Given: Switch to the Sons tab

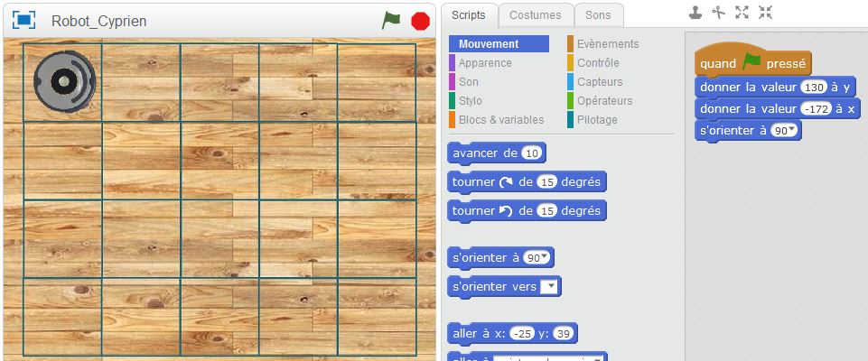Looking at the screenshot, I should pos(598,14).
